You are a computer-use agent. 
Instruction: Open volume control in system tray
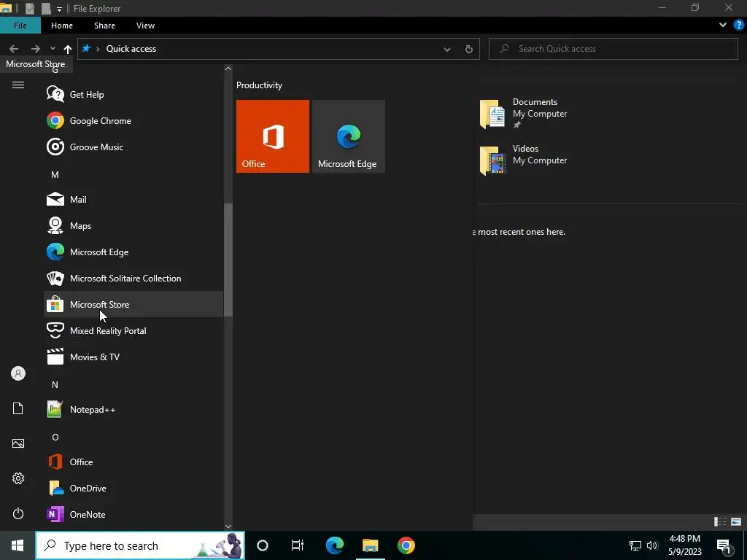coord(652,545)
